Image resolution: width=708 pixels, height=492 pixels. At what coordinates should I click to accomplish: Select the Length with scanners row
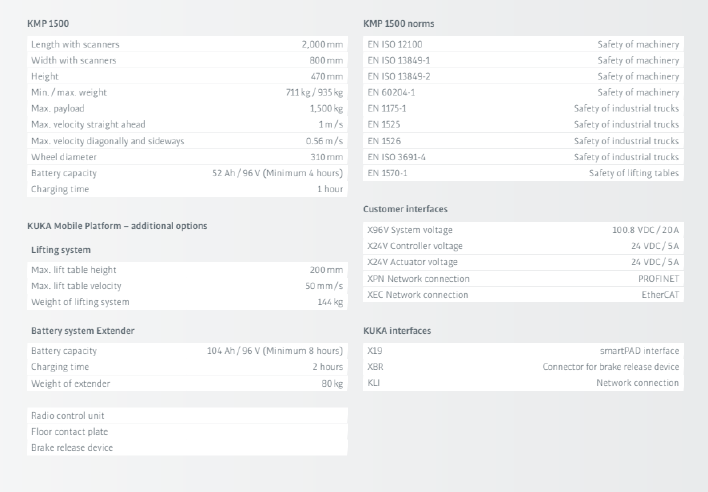click(x=186, y=45)
